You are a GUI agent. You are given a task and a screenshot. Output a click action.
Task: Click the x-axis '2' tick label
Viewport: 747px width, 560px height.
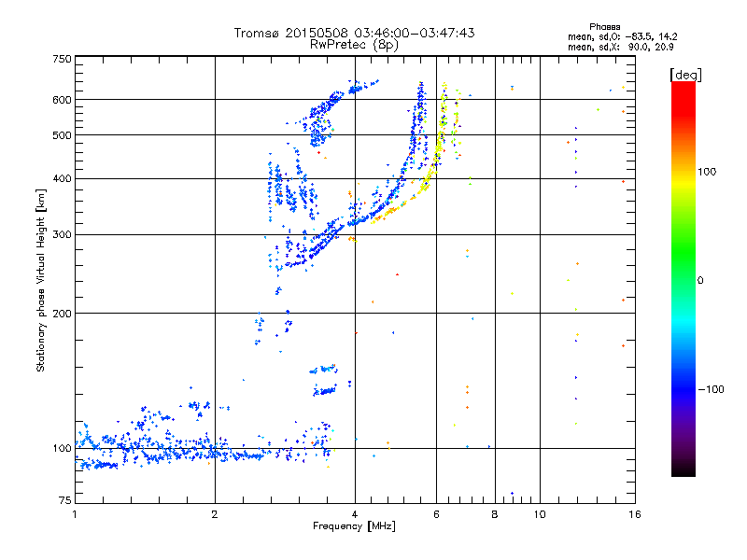(x=215, y=514)
